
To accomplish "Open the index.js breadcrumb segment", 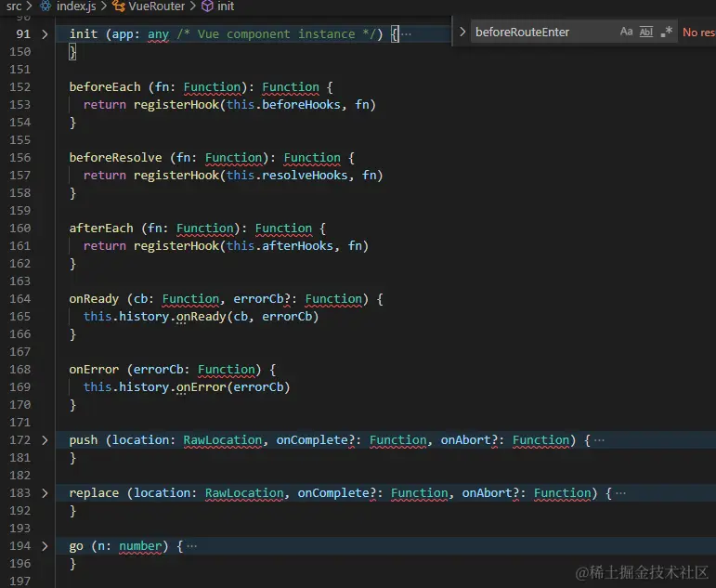I will 76,6.
